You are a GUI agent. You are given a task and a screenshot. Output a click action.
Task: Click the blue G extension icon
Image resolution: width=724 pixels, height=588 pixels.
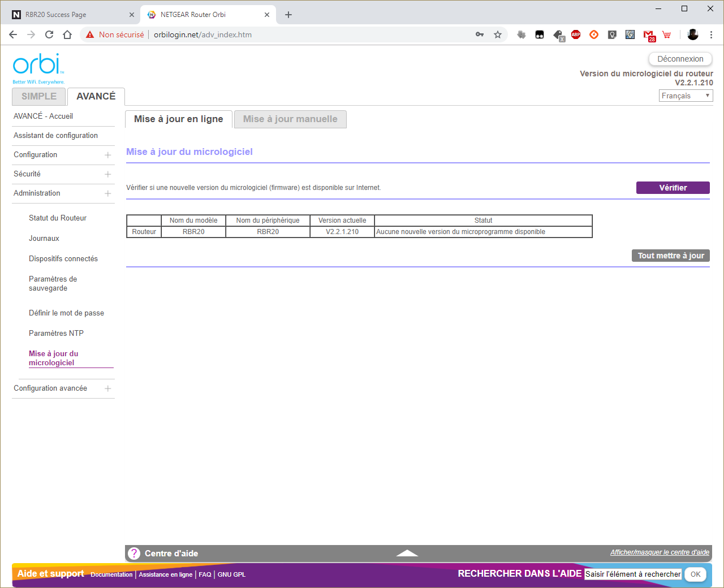(x=630, y=34)
